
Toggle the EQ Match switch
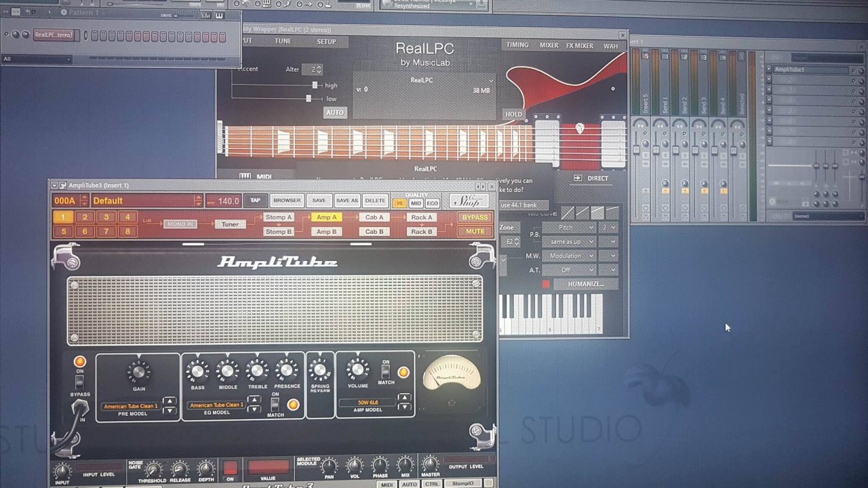tap(275, 405)
